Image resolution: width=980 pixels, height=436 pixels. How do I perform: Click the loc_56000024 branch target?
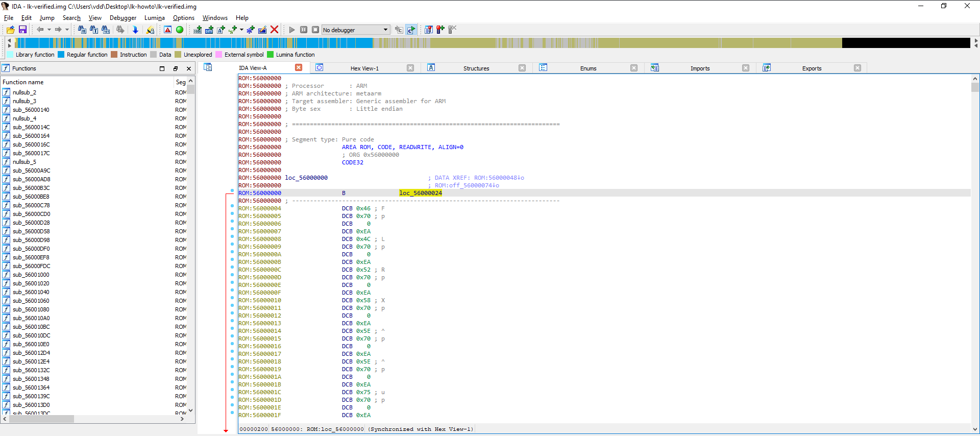click(420, 193)
